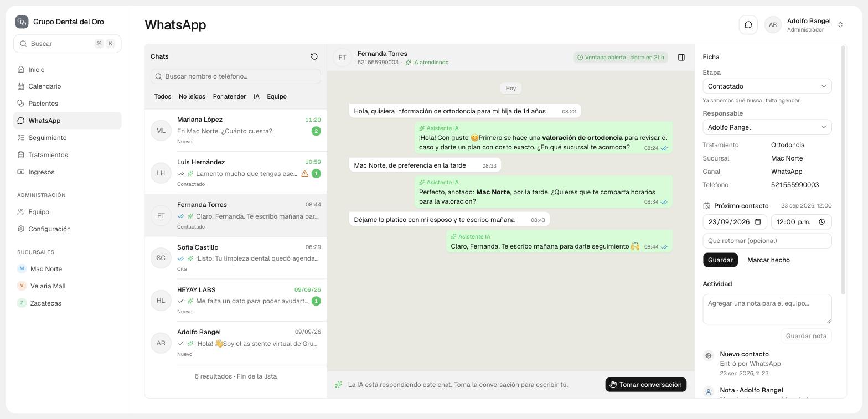Click Guardar nota button
The width and height of the screenshot is (868, 419).
pyautogui.click(x=806, y=336)
